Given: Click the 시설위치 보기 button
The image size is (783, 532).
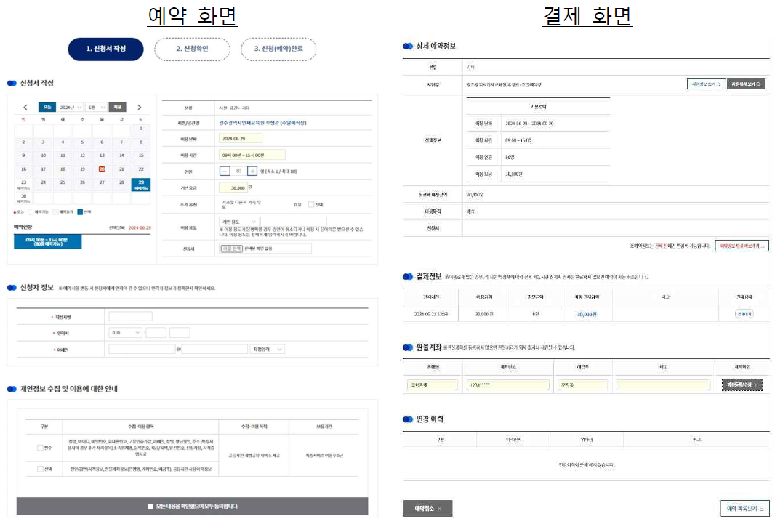Looking at the screenshot, I should click(x=746, y=84).
